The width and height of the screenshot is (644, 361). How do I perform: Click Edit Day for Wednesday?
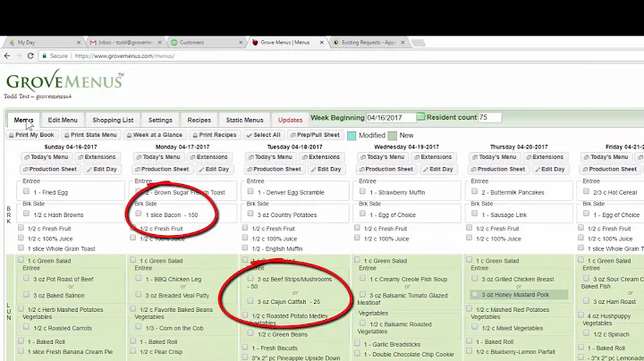pyautogui.click(x=438, y=169)
